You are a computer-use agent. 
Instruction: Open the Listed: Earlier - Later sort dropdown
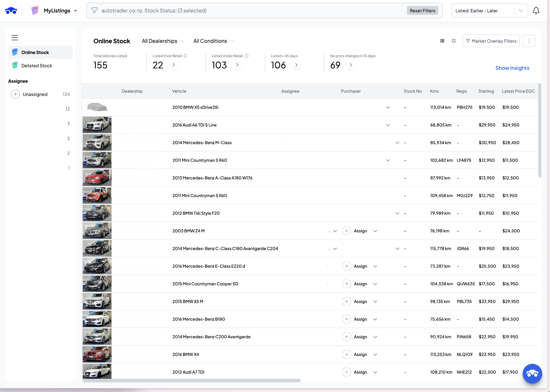coord(490,11)
